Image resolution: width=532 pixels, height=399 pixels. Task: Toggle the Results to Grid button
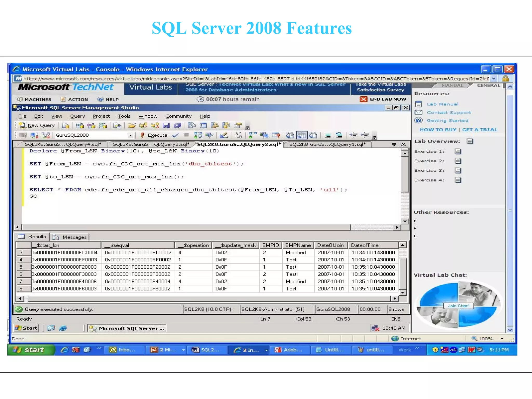[302, 135]
